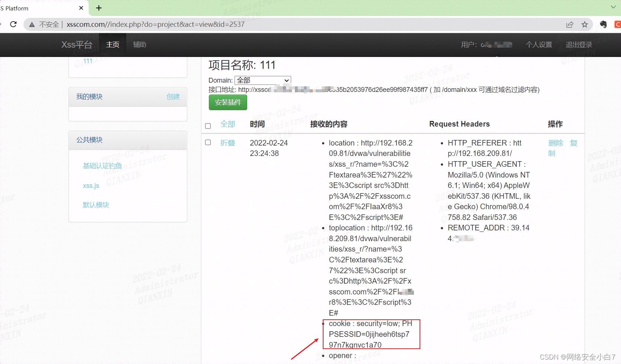Open 个人设置 in the top navbar
This screenshot has height=364, width=621.
click(x=539, y=45)
